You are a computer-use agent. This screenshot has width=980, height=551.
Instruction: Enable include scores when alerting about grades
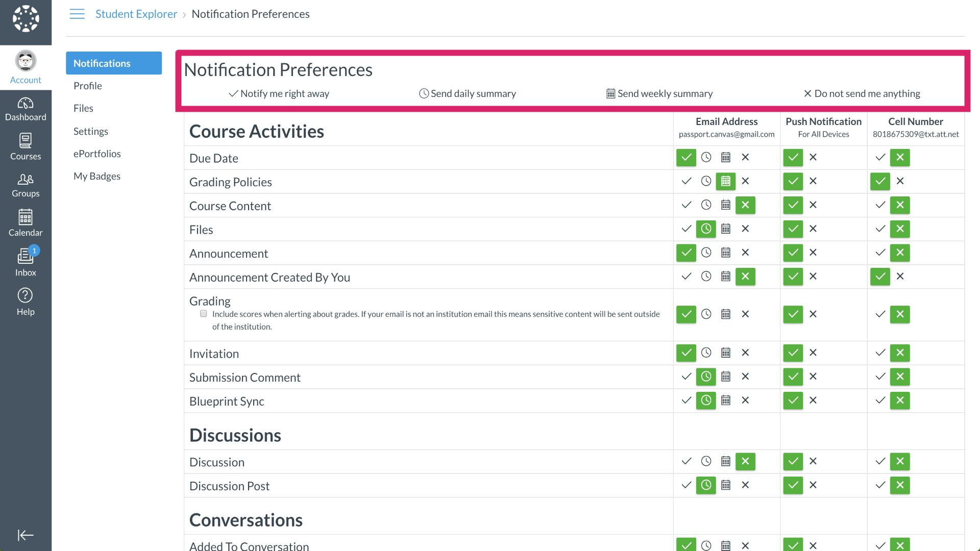point(204,314)
